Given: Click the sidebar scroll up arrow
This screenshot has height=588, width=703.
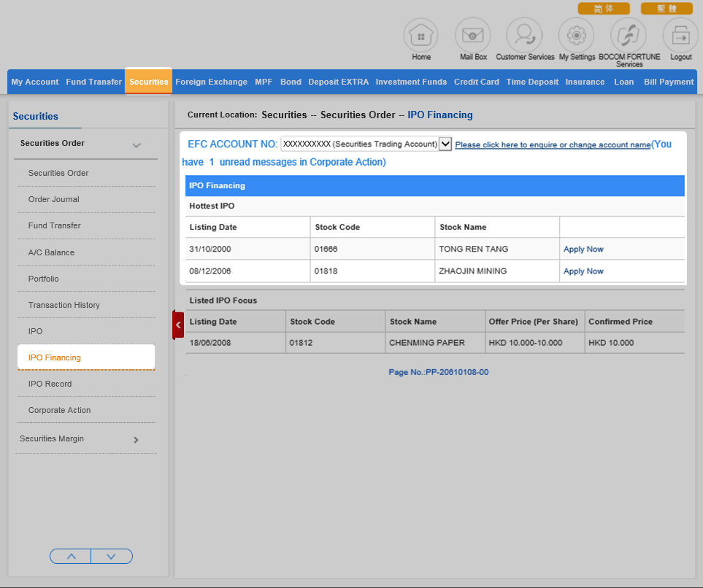Looking at the screenshot, I should click(71, 557).
